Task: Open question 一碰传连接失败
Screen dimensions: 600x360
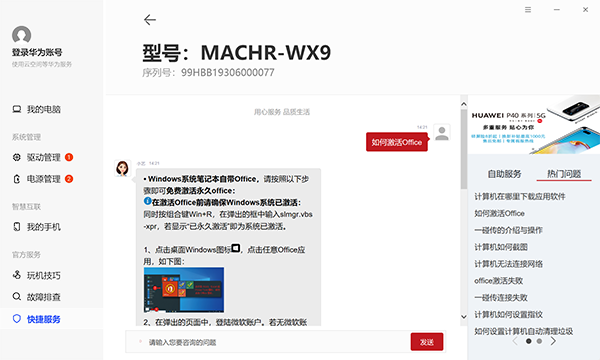Action: coord(501,298)
